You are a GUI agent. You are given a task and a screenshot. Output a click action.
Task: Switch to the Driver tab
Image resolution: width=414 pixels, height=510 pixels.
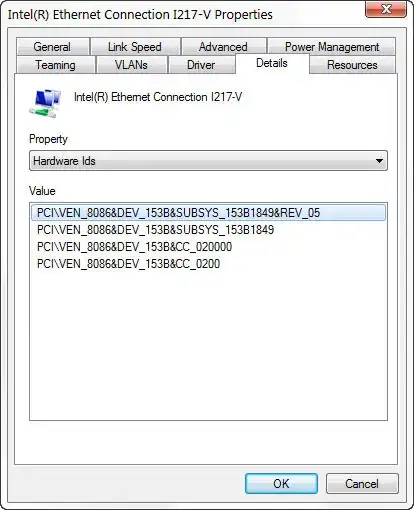(x=201, y=65)
